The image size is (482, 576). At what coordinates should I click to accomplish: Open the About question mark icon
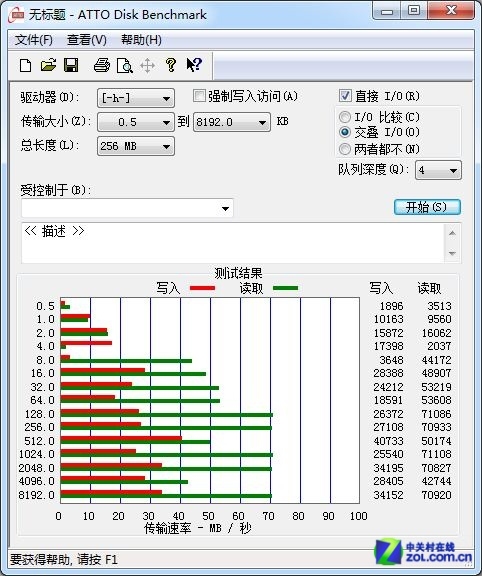click(170, 65)
